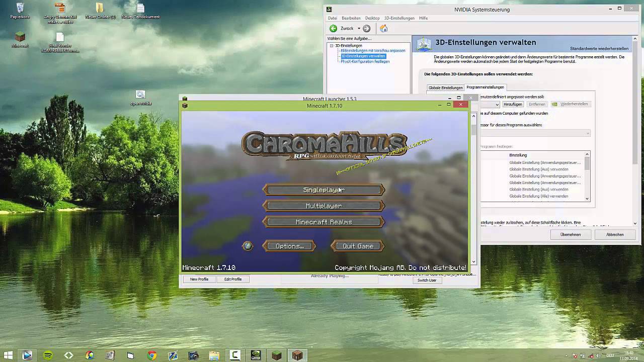Click the camera taskbar icon
The image size is (644, 362).
point(193,355)
